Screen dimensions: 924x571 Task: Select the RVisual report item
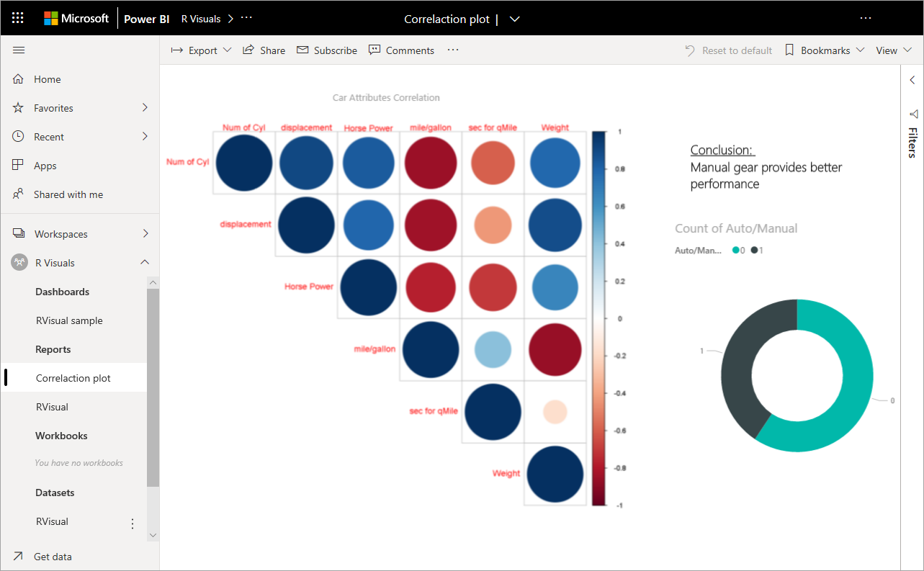tap(52, 407)
